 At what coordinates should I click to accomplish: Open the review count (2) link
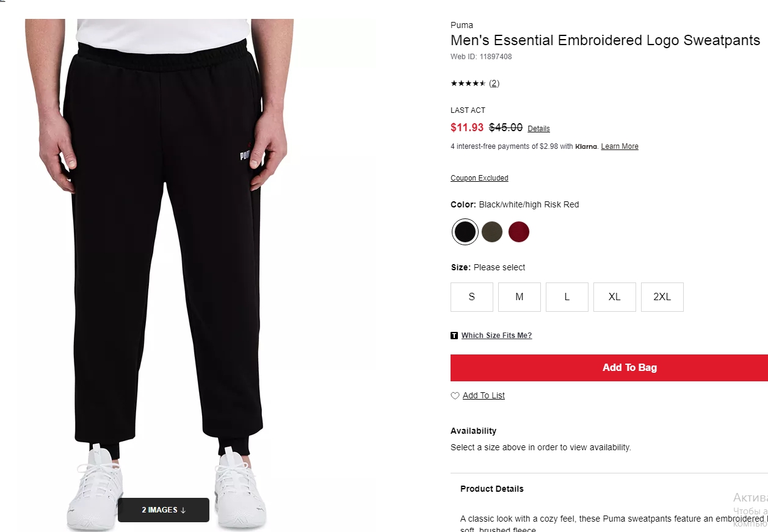pyautogui.click(x=494, y=84)
